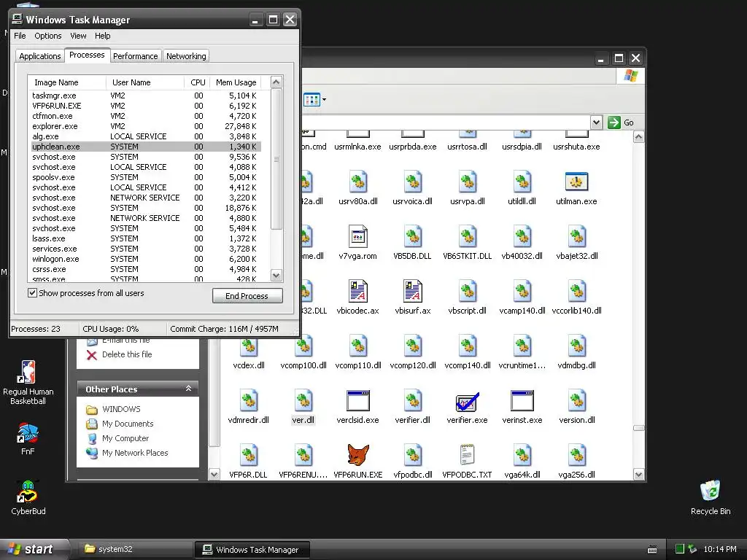Select the verinst.exe file icon

(522, 401)
